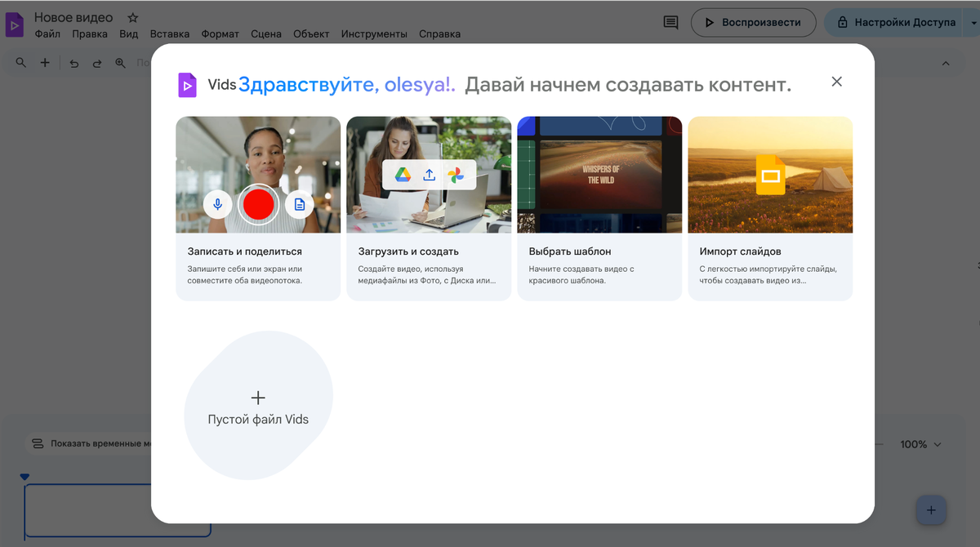Click the yellow Google Slides icon
The height and width of the screenshot is (547, 980).
tap(770, 175)
